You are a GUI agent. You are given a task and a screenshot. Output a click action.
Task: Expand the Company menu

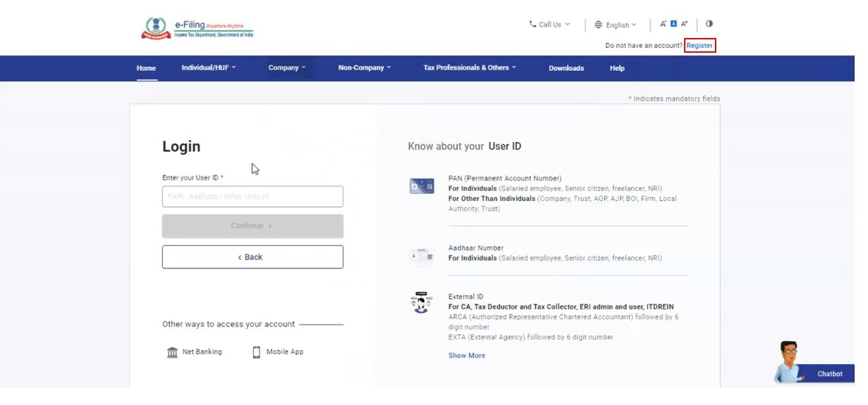[287, 67]
